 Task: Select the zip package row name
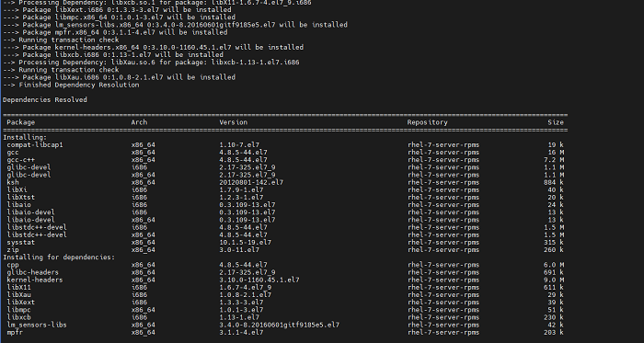[x=13, y=250]
